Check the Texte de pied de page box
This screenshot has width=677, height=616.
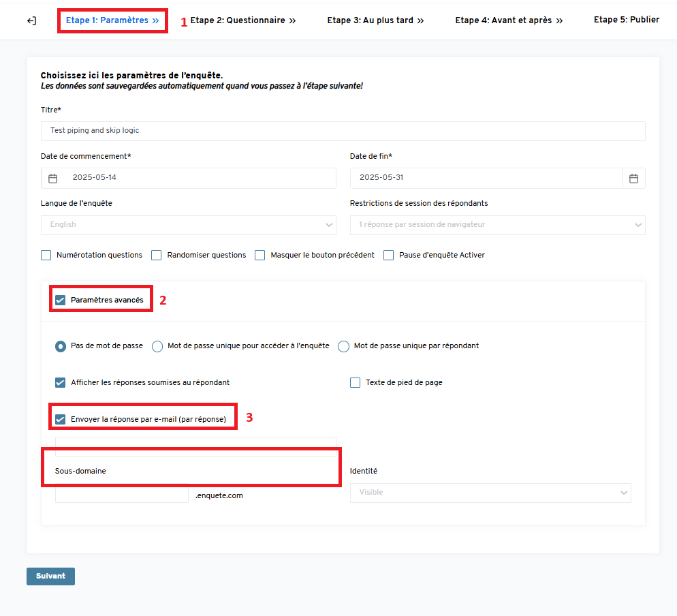tap(356, 383)
